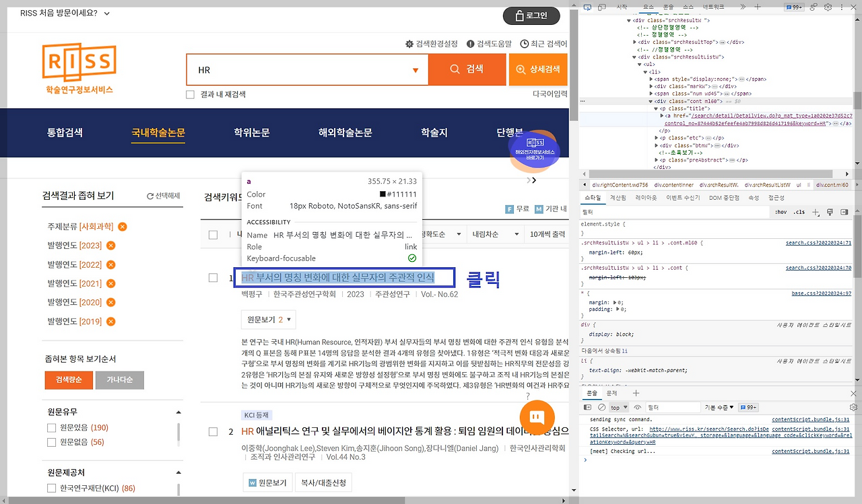Open the 통합검색 tab

(65, 133)
